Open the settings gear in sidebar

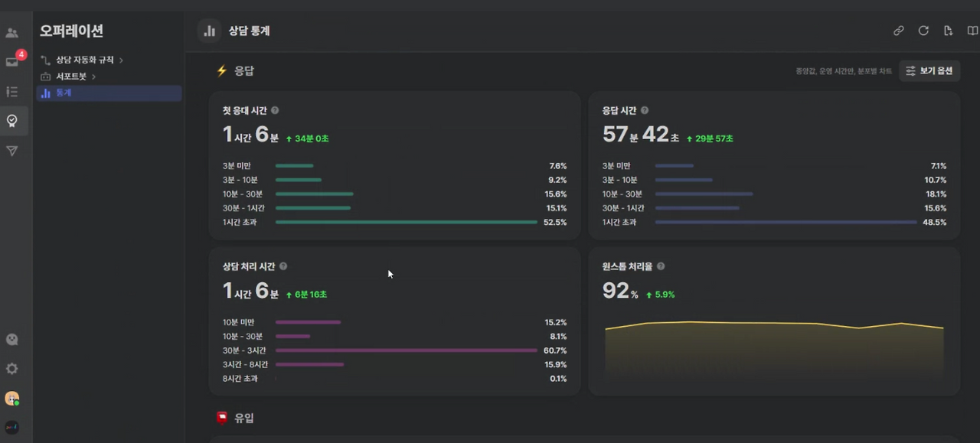point(11,369)
